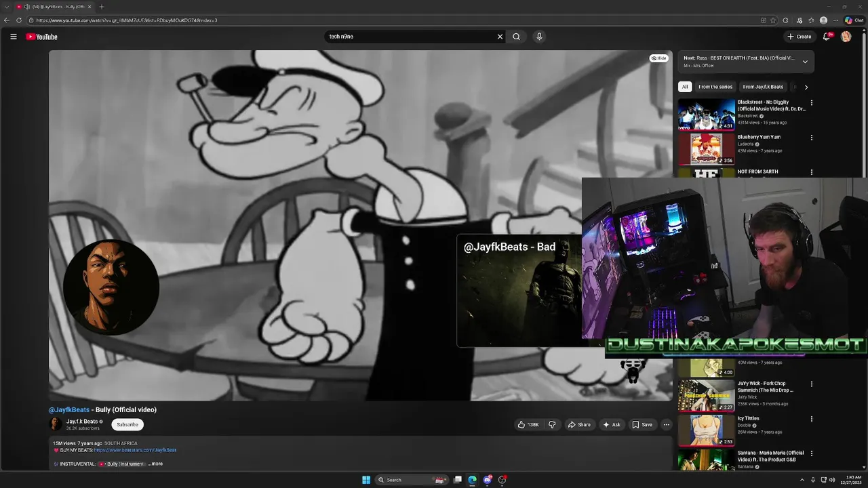Open YouTube notifications bell
Screen dimensions: 868x488
click(827, 37)
